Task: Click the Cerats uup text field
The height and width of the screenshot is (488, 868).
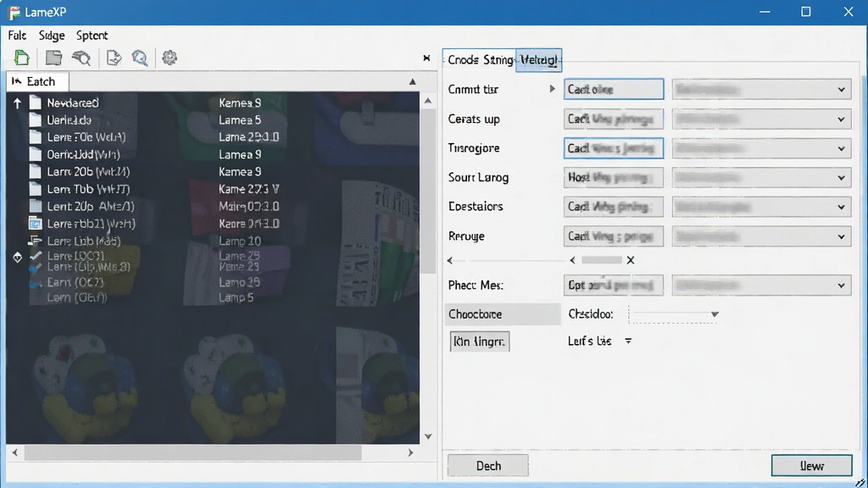Action: click(614, 119)
